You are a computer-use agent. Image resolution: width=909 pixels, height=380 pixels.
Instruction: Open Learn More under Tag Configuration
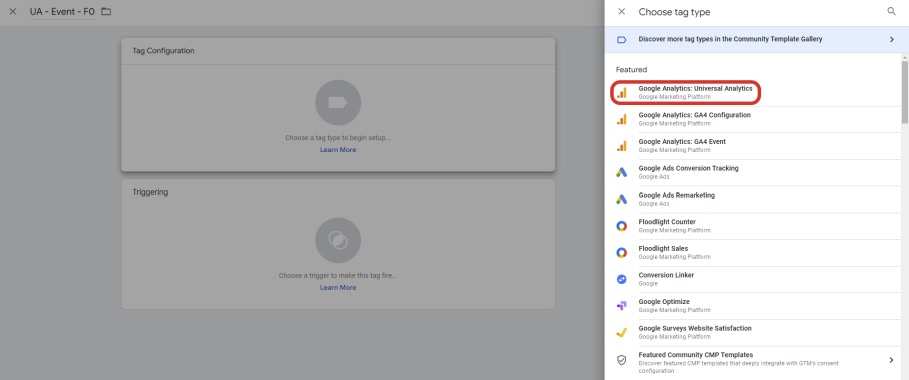point(338,150)
